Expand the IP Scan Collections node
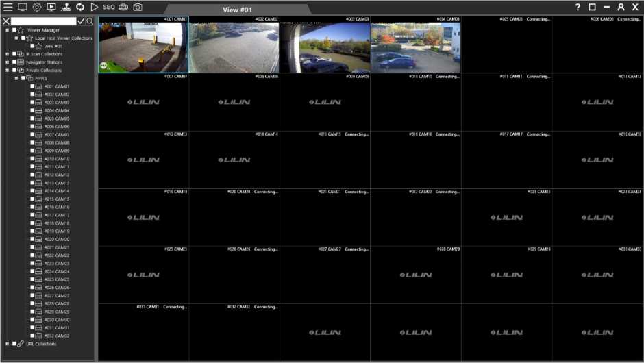Image resolution: width=644 pixels, height=363 pixels. (7, 54)
